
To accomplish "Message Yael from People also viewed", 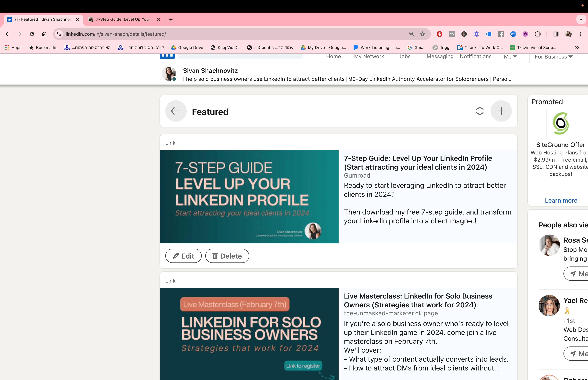I will [x=576, y=354].
